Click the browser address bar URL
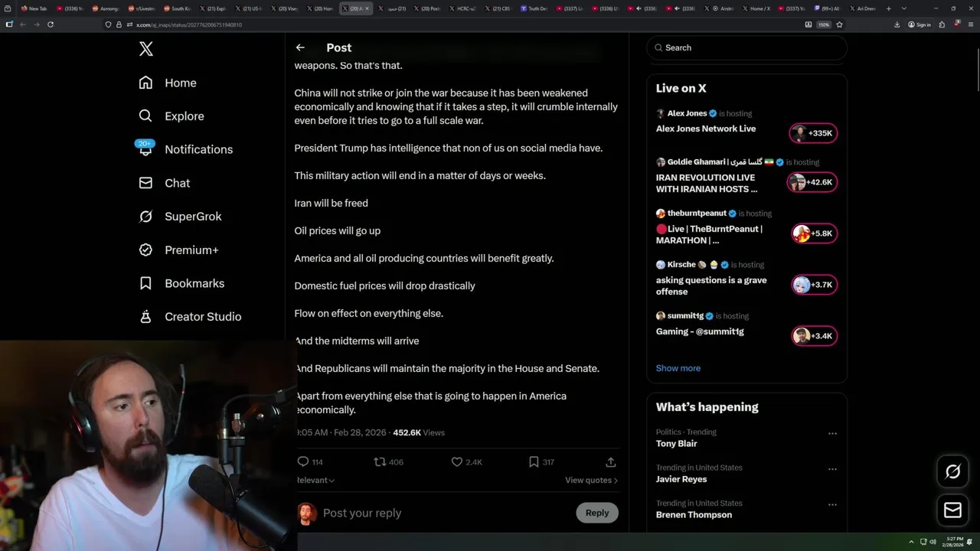The image size is (980, 551). pyautogui.click(x=189, y=24)
